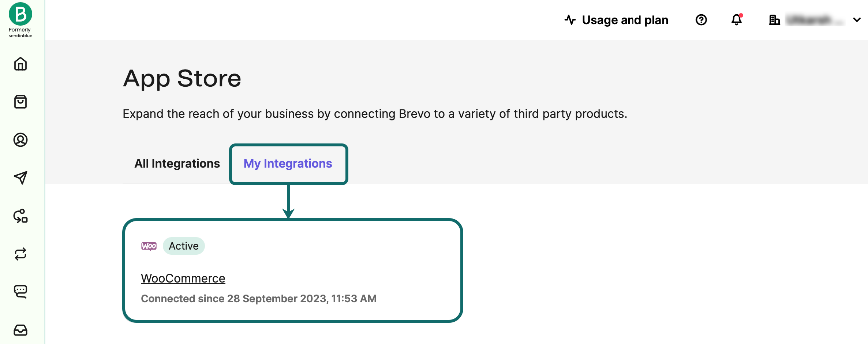868x344 pixels.
Task: Open the WooCommerce integration link
Action: click(183, 278)
